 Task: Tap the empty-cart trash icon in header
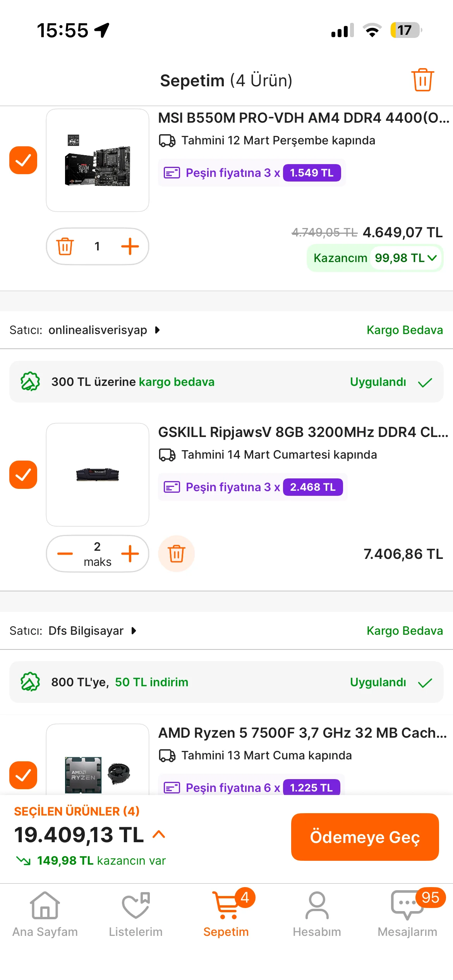tap(422, 80)
